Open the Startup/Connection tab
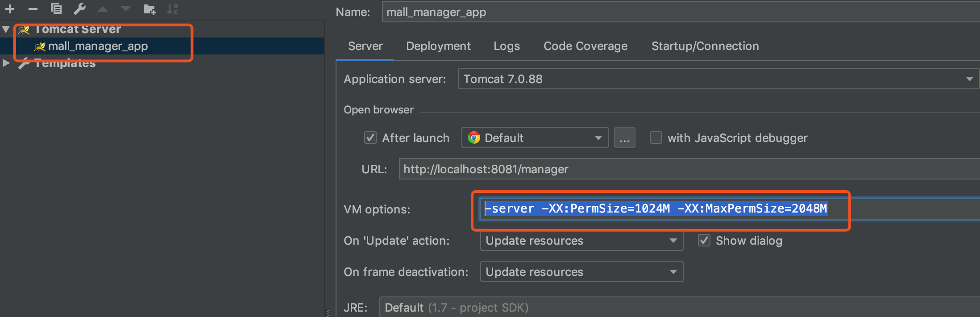 705,46
